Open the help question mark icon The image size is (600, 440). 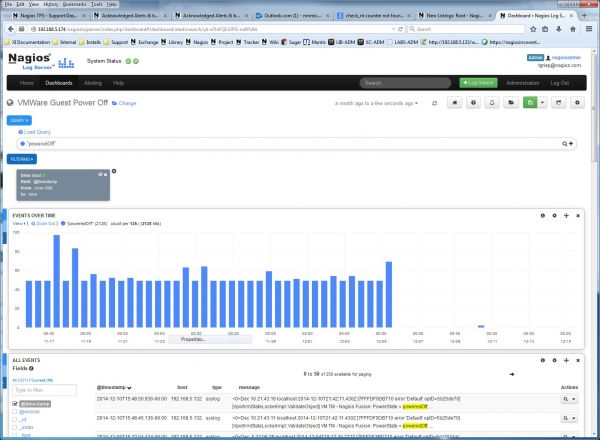coord(476,103)
